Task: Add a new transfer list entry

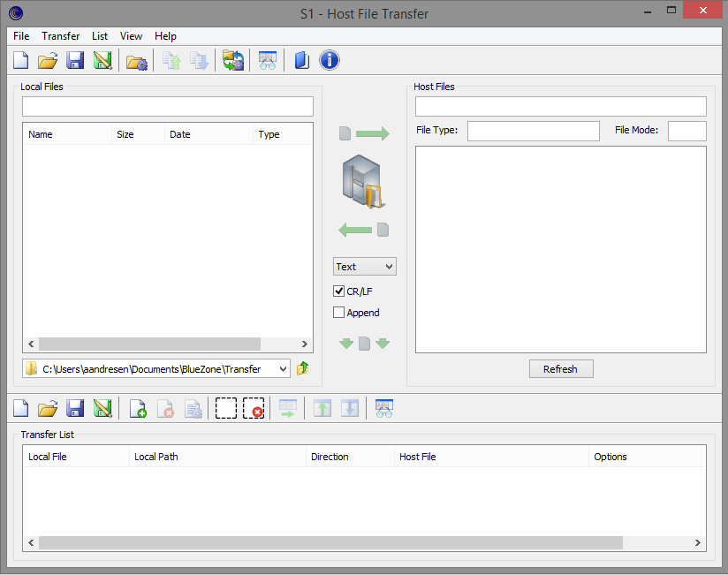Action: click(137, 408)
